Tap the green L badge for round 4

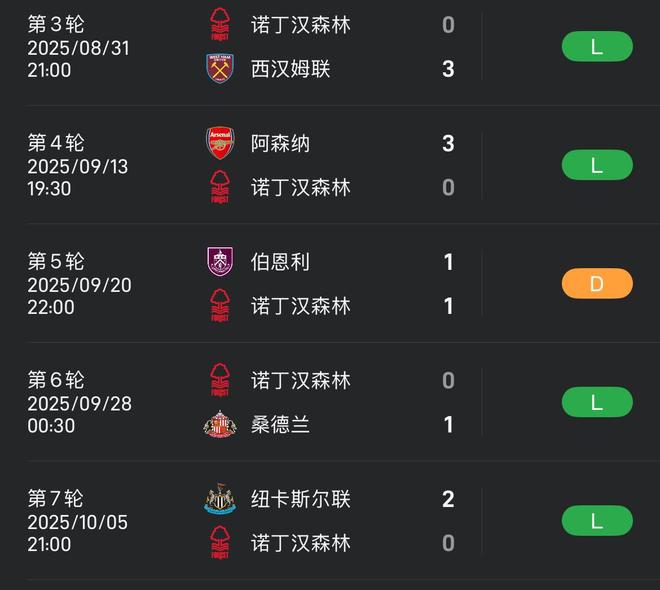tap(597, 165)
